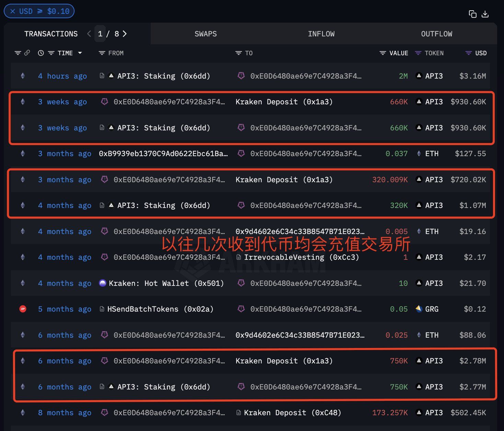504x431 pixels.
Task: Open the '4 hours ago' transaction link
Action: click(x=62, y=76)
